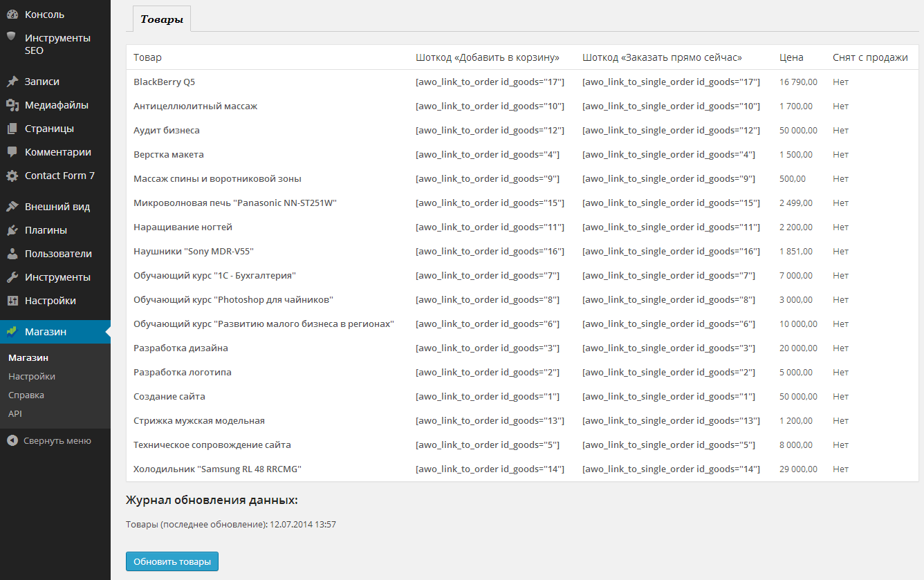Screen dimensions: 924x580
Task: Click the last update timestamp 12.07.2014 13:57
Action: (302, 525)
